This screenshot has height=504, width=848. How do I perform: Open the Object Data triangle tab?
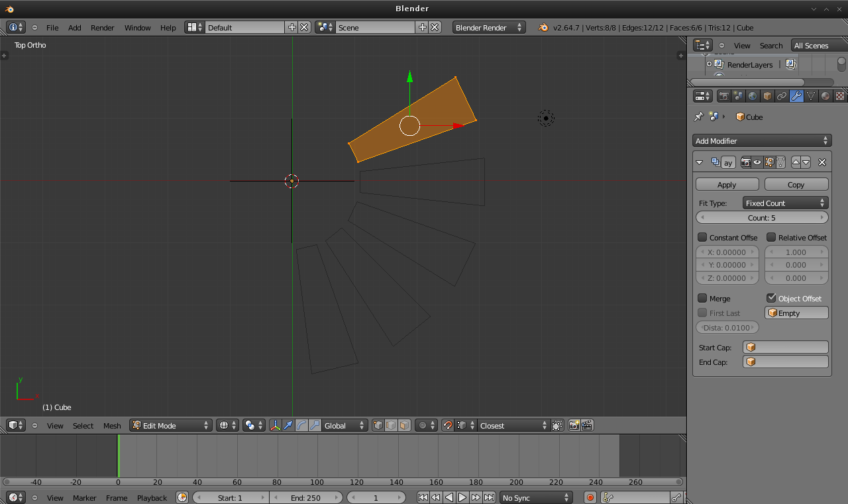(x=812, y=96)
